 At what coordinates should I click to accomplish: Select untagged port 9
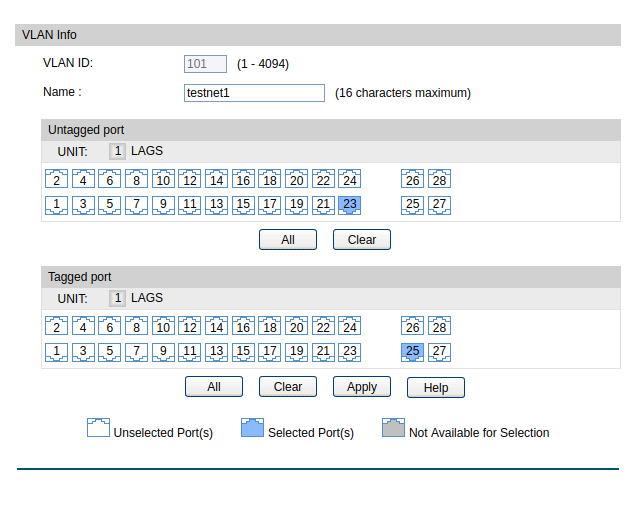(x=163, y=205)
